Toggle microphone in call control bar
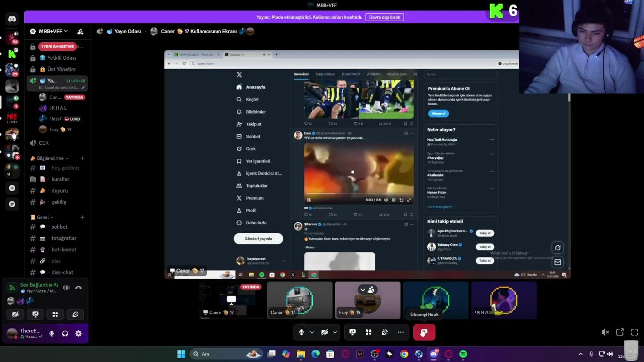Viewport: 644px width, 362px height. pos(301,332)
